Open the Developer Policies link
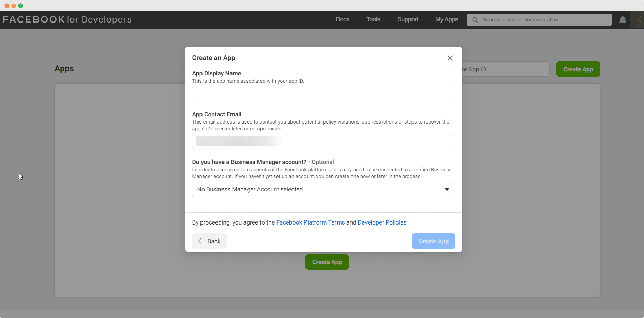Image resolution: width=644 pixels, height=318 pixels. (382, 222)
